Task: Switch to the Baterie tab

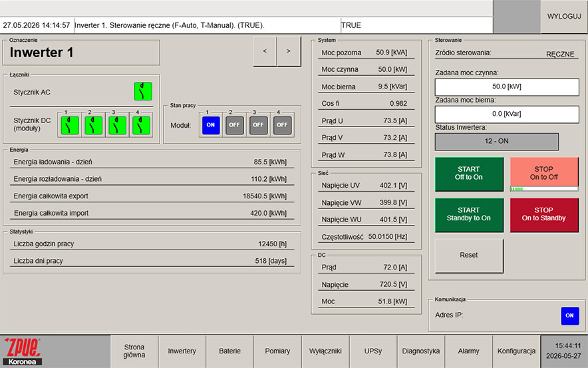Action: point(230,351)
